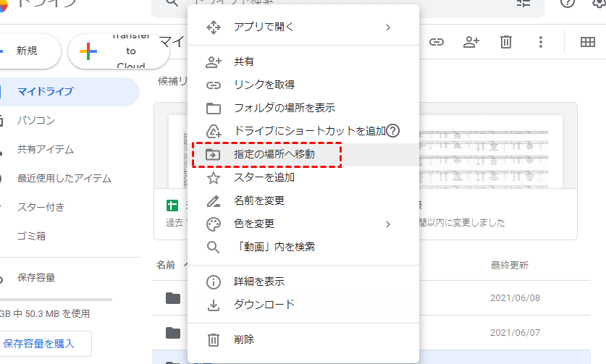This screenshot has width=606, height=364.
Task: Click the Transfer to Cloud button
Action: coord(119,51)
